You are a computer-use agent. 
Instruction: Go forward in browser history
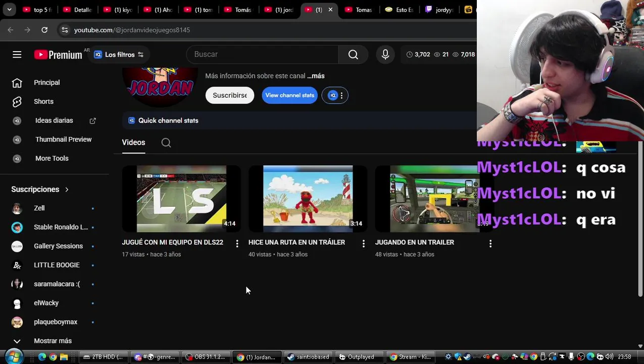(27, 30)
